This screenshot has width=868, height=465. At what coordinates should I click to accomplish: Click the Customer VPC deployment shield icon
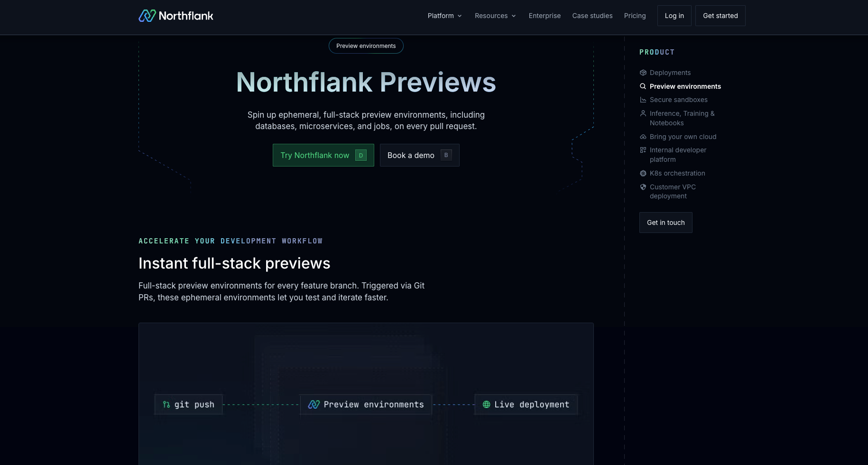643,187
